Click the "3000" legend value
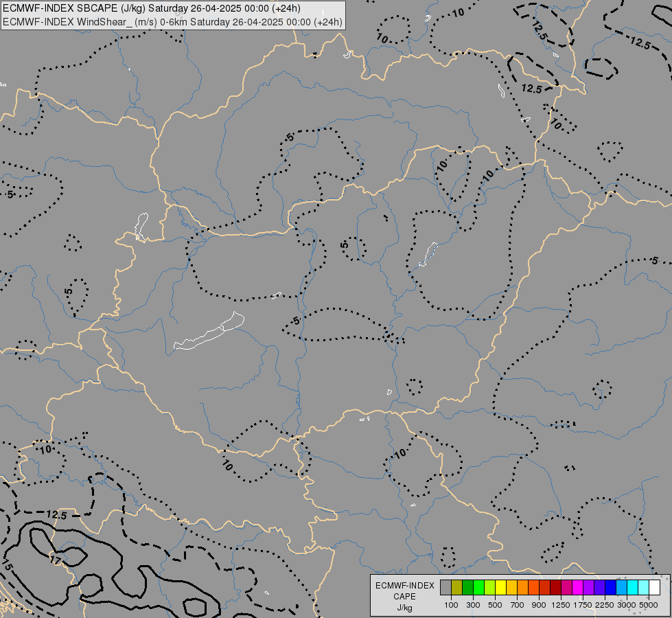 627,605
